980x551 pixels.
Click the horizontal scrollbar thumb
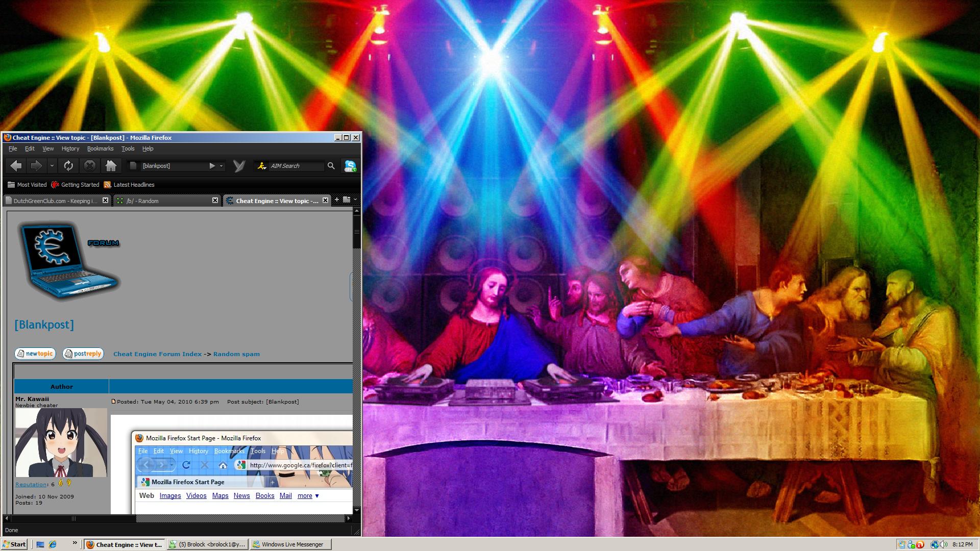73,519
